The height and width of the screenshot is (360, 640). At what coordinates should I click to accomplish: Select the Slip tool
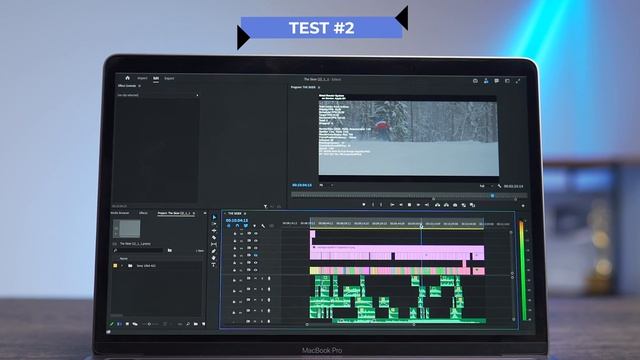[x=214, y=244]
